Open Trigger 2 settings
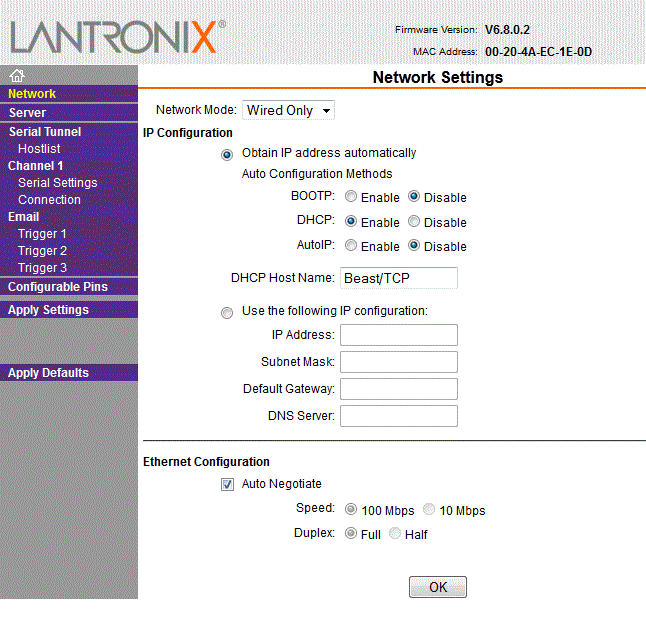The image size is (646, 639). pos(42,250)
